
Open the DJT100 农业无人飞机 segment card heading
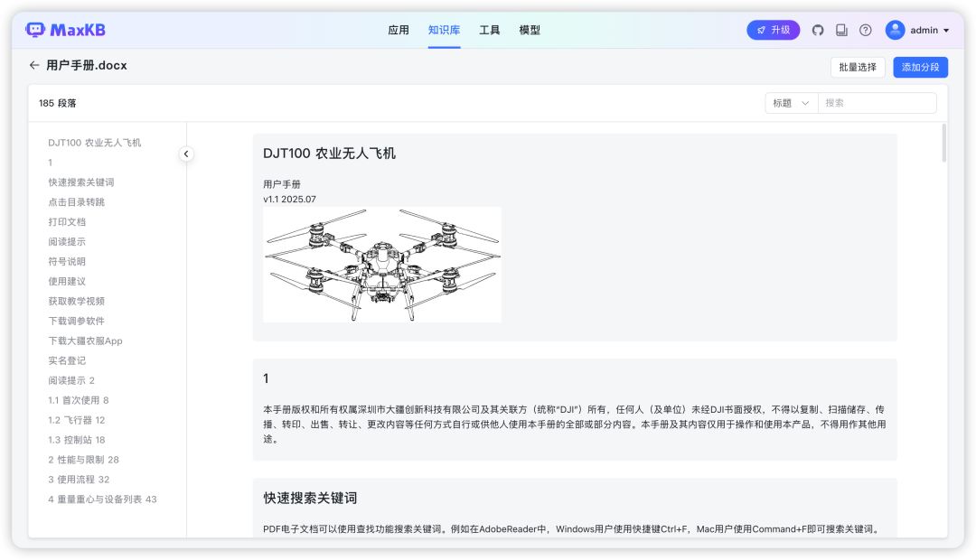329,154
